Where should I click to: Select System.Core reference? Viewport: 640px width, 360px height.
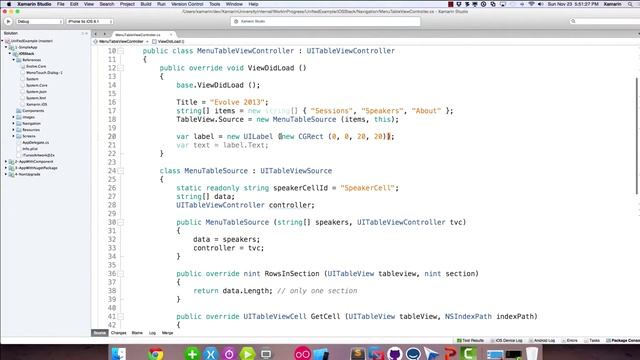36,85
